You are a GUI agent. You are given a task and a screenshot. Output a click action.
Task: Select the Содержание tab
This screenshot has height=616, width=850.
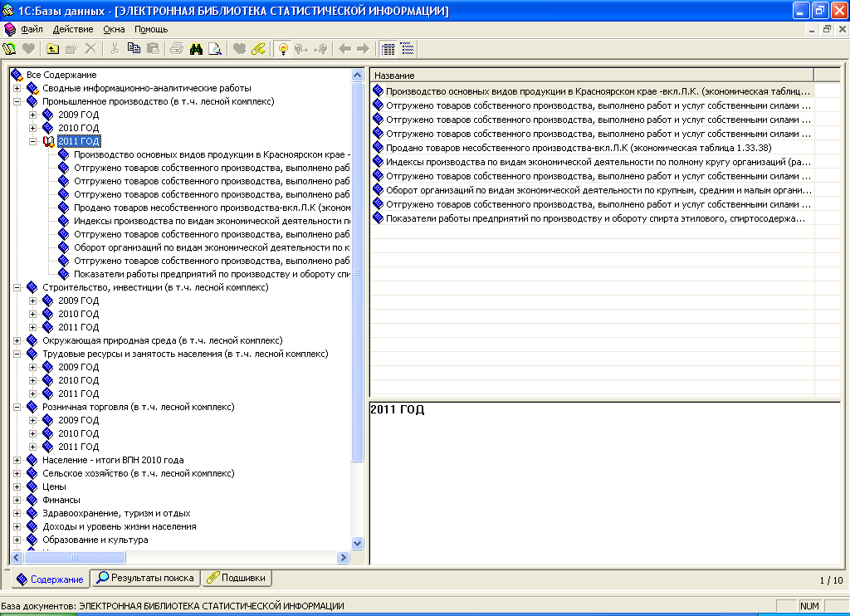[x=50, y=579]
